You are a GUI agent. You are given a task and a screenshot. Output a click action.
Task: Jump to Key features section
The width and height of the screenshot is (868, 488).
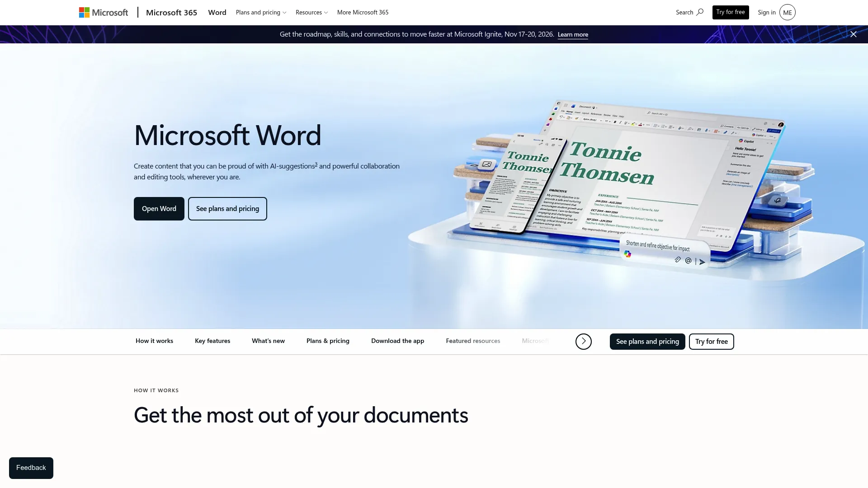coord(212,341)
